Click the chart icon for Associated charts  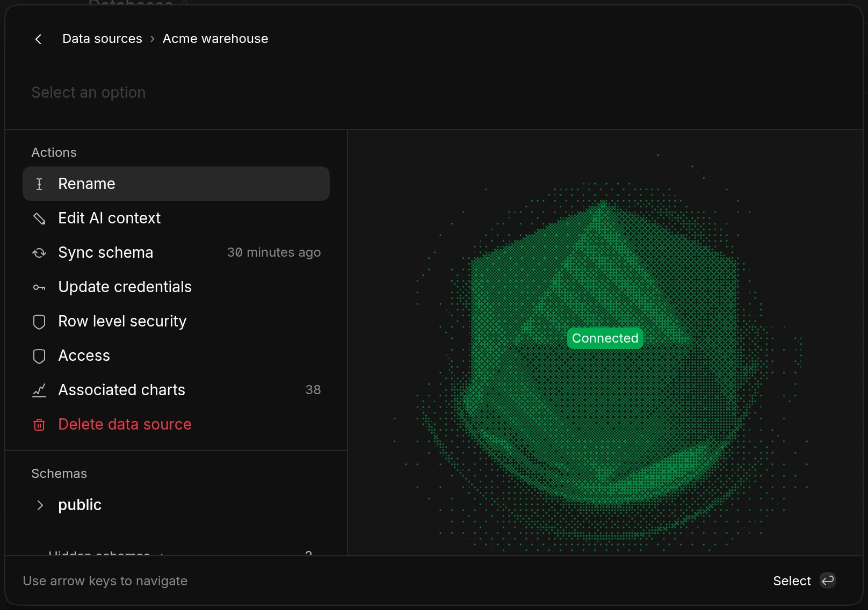coord(39,390)
